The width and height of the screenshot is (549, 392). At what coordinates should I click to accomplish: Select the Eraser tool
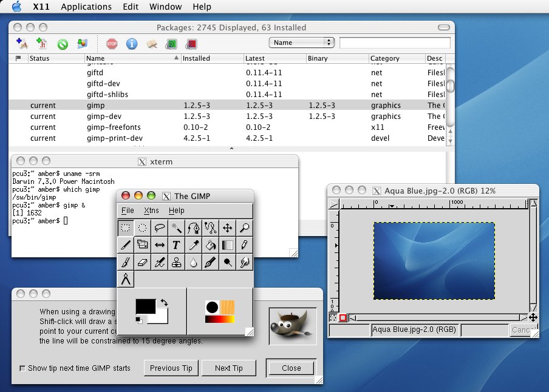click(143, 262)
